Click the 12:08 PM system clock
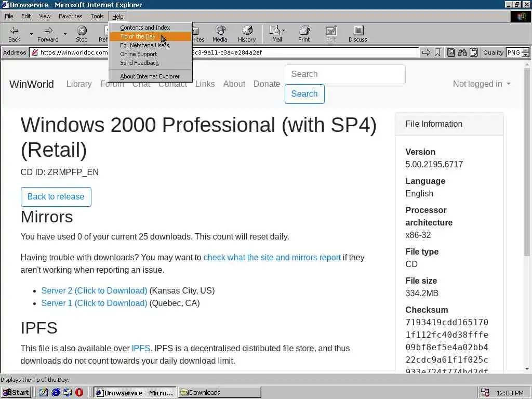Viewport: 532px width, 399px height. [x=510, y=393]
